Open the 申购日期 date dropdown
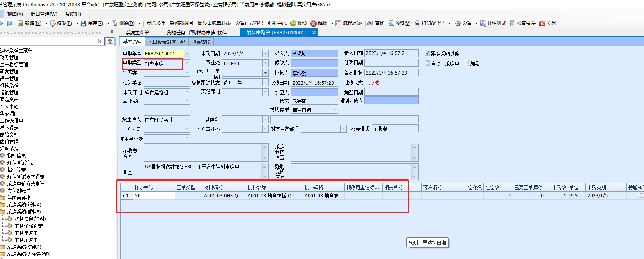Viewport: 644px width, 259px height. 265,53
